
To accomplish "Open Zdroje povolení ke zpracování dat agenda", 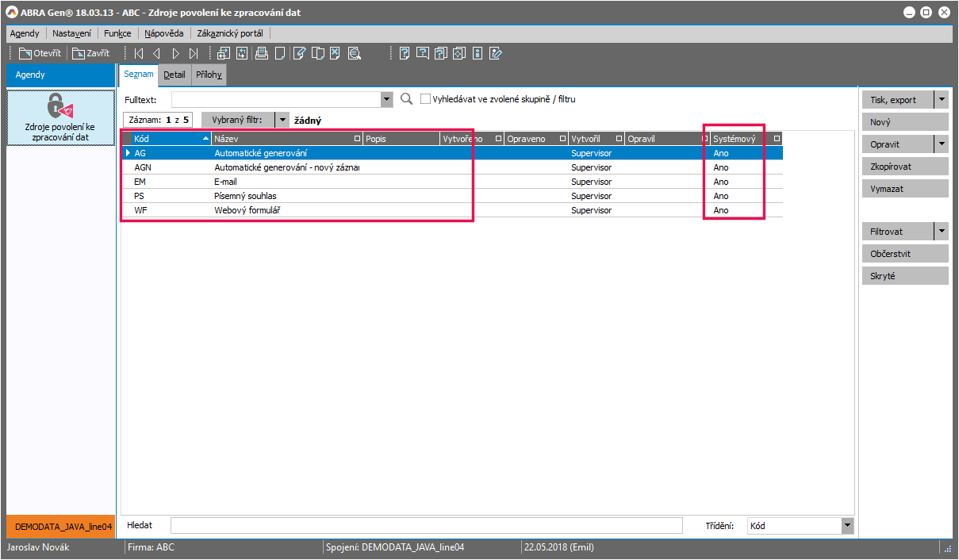I will click(x=60, y=117).
